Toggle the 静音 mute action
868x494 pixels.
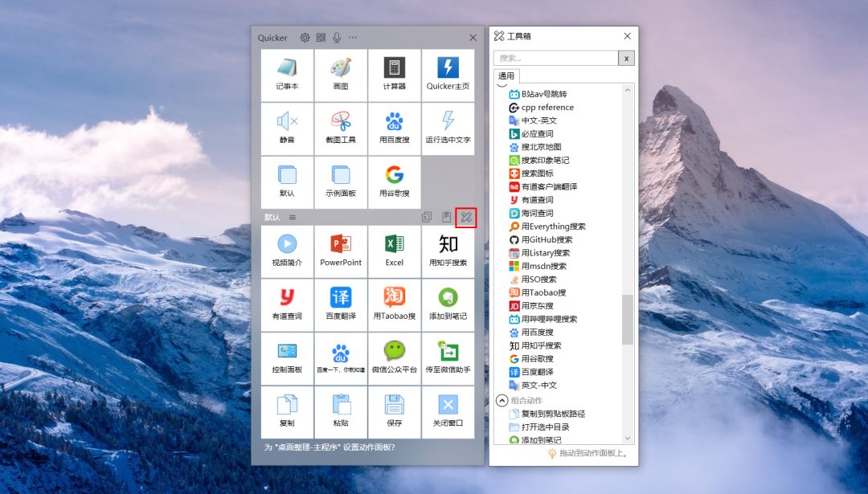coord(287,129)
